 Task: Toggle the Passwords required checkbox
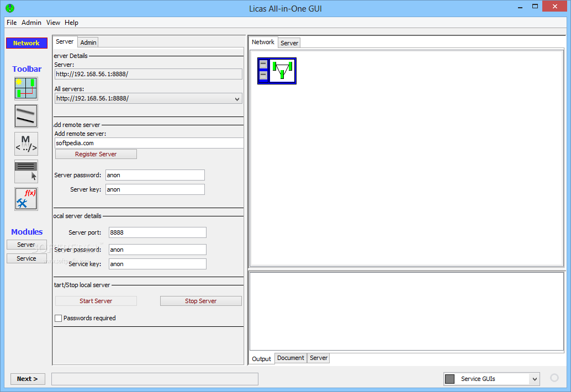click(x=59, y=319)
